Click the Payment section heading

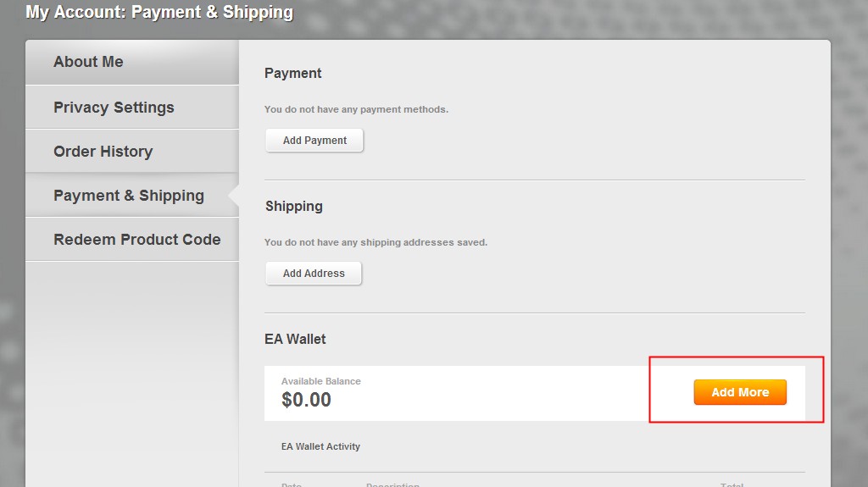click(292, 74)
